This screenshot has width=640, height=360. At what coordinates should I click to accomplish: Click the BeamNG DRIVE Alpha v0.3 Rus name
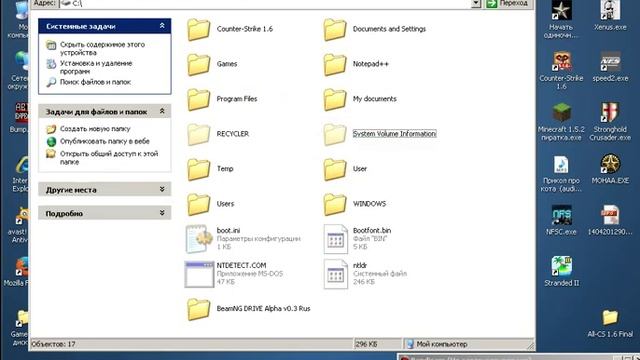pos(263,309)
